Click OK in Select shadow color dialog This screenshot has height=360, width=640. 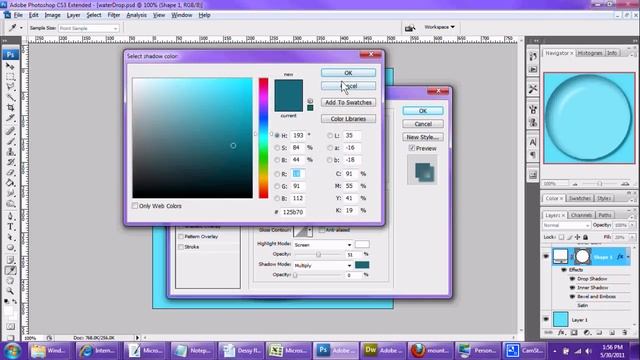[348, 73]
